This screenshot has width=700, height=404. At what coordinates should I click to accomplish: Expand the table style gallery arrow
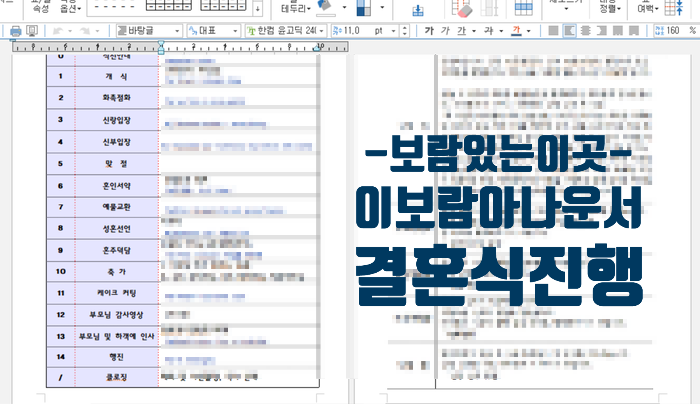point(258,8)
